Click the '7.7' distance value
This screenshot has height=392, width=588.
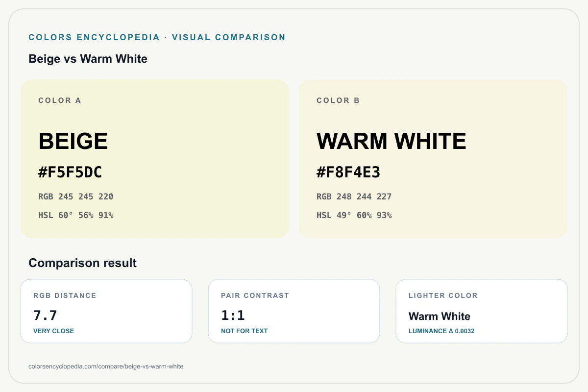[46, 315]
